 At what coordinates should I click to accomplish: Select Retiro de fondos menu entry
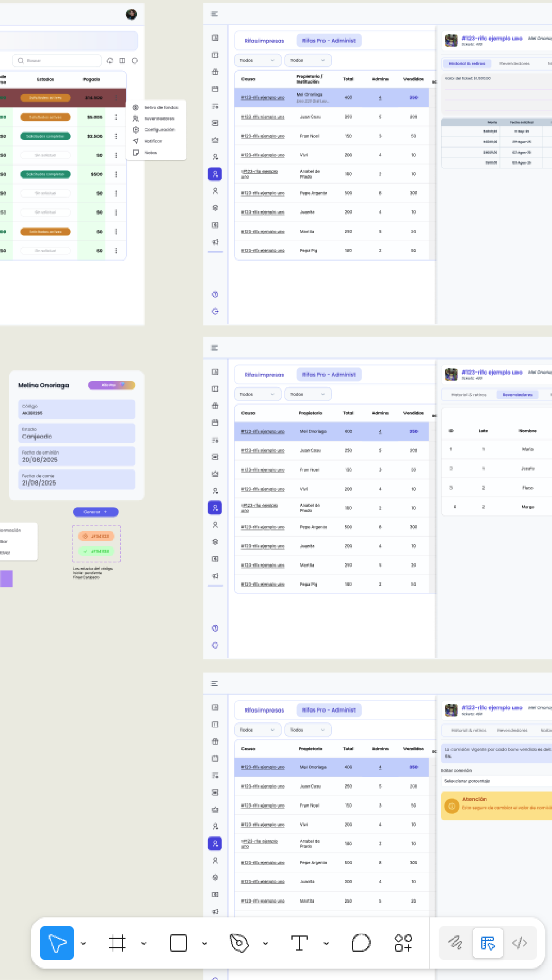coord(156,107)
